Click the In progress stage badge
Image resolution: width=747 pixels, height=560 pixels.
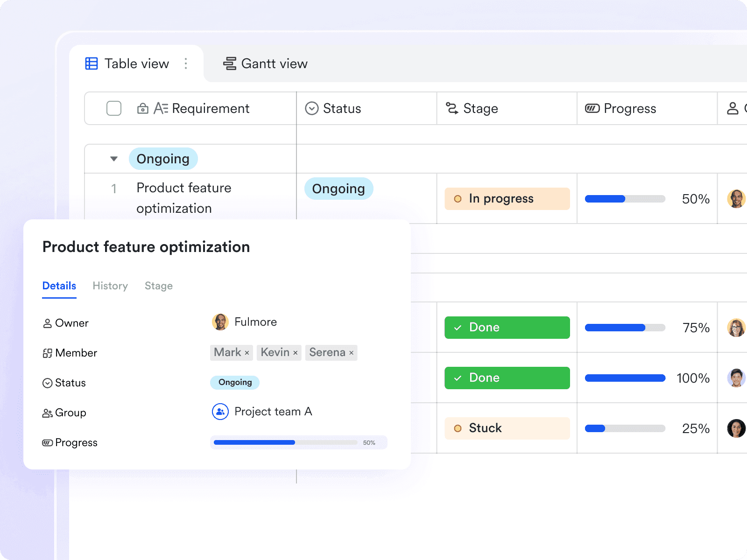coord(507,198)
